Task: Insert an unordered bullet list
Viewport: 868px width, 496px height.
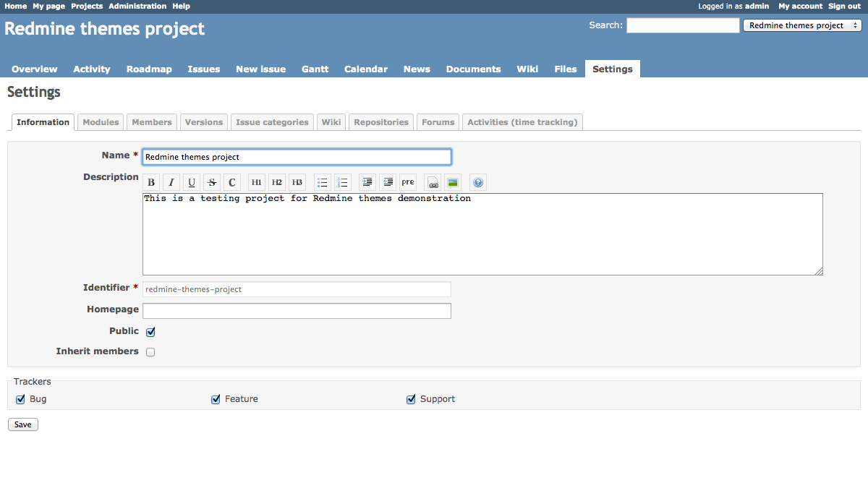Action: (323, 182)
